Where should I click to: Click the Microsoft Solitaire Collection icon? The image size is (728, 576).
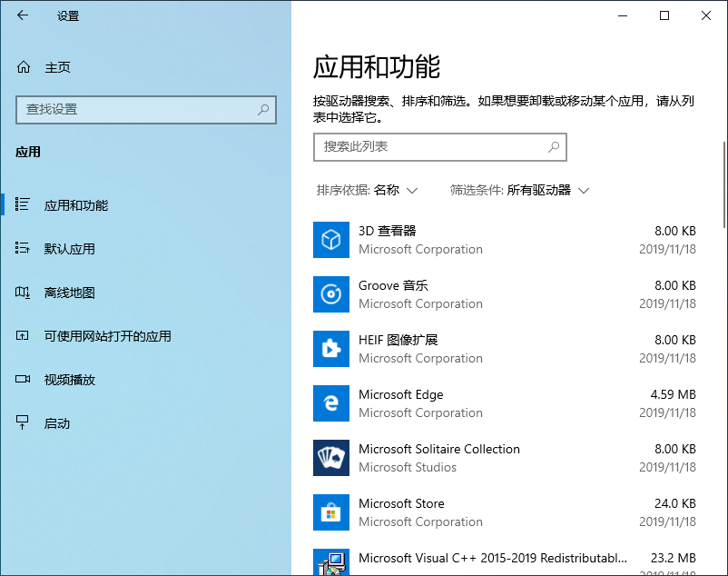pyautogui.click(x=331, y=458)
